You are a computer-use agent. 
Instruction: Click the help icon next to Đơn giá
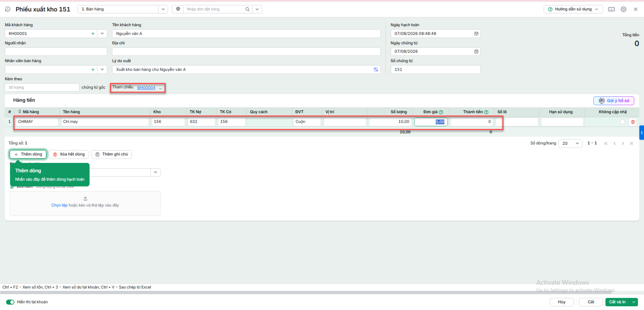tap(441, 112)
